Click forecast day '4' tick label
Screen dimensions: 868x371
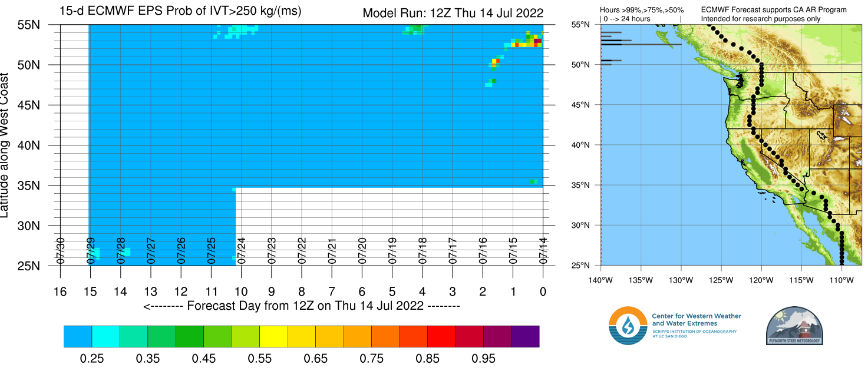click(422, 291)
